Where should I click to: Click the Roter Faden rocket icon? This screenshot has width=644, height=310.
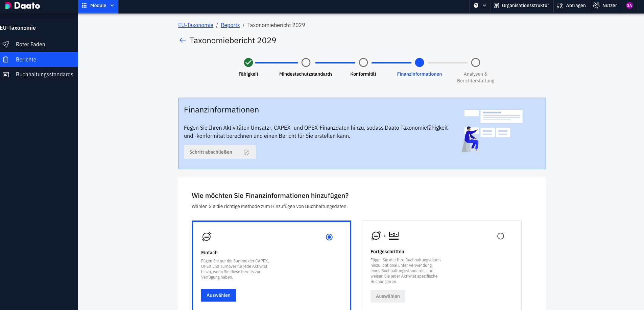coord(6,44)
